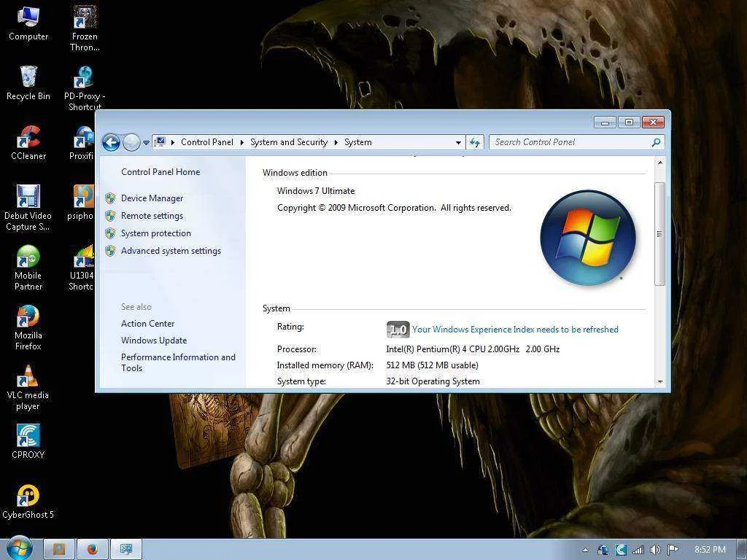Select the CyberGhost 5 desktop icon
Viewport: 747px width, 560px height.
click(x=28, y=502)
